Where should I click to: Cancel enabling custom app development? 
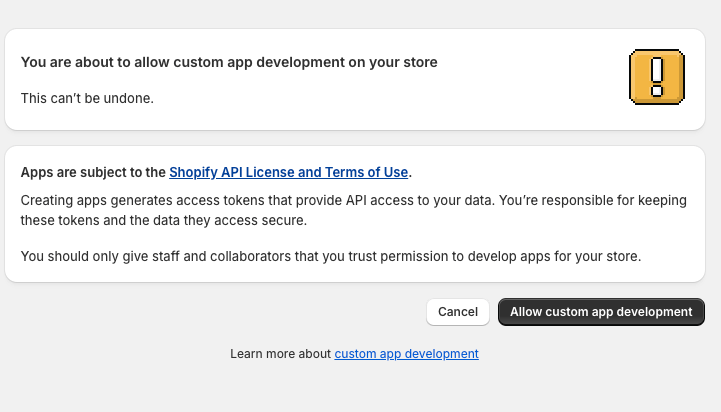458,312
